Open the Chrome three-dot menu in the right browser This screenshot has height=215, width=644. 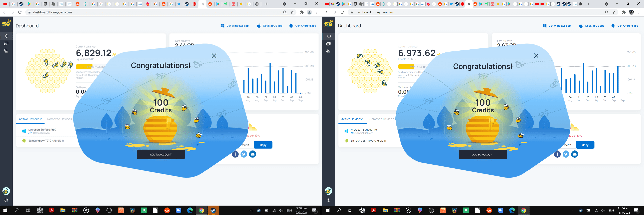pos(639,12)
